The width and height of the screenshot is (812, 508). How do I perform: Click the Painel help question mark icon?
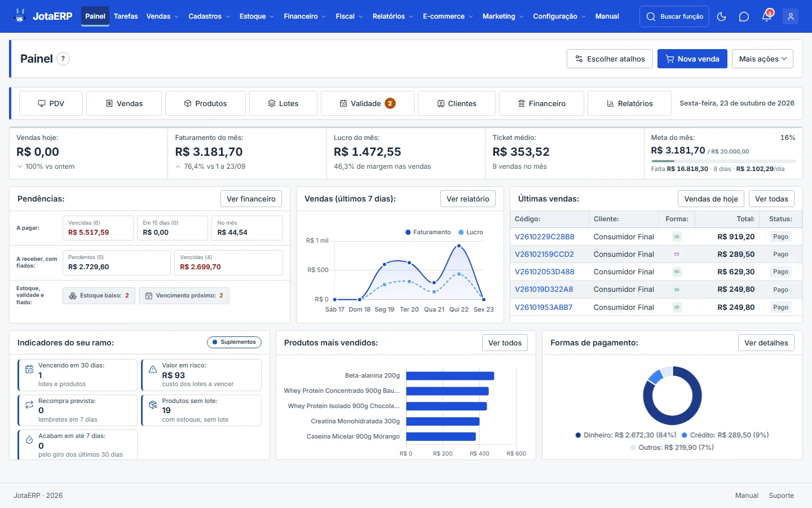pyautogui.click(x=63, y=59)
